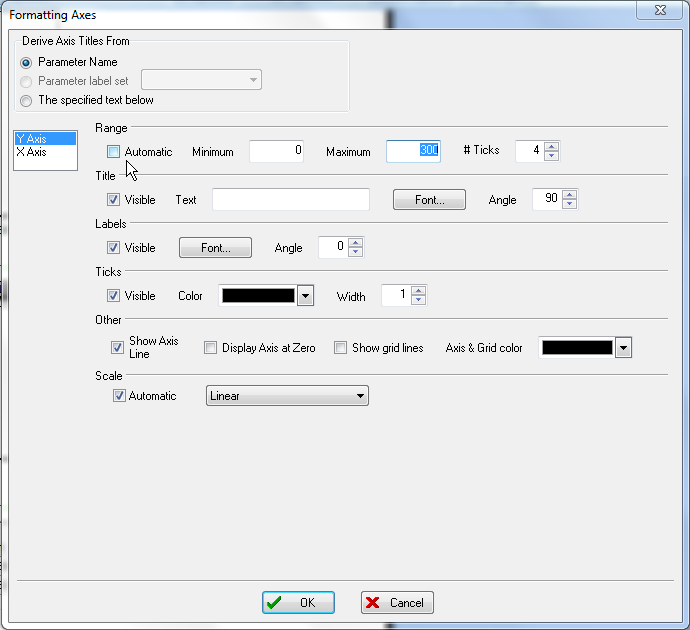Screen dimensions: 690x630
Task: Select the Parameter Name radio button
Action: [26, 62]
